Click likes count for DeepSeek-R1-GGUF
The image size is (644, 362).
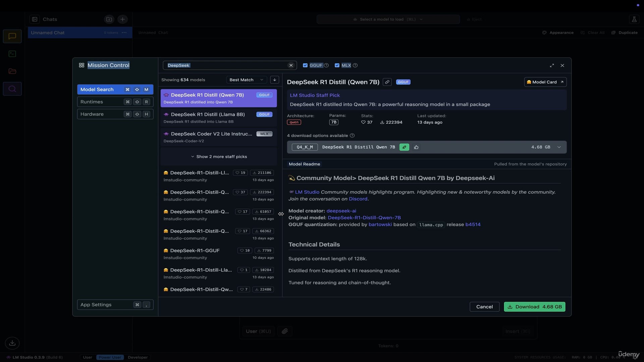(x=245, y=251)
